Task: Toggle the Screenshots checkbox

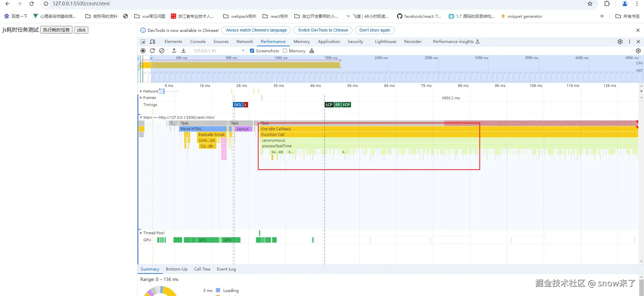Action: (252, 51)
